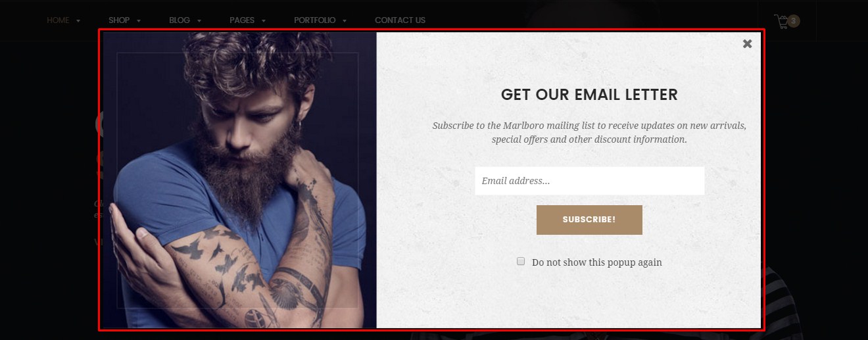Screen dimensions: 868x340
Task: Tick the do-not-show-again checkbox
Action: click(x=521, y=261)
